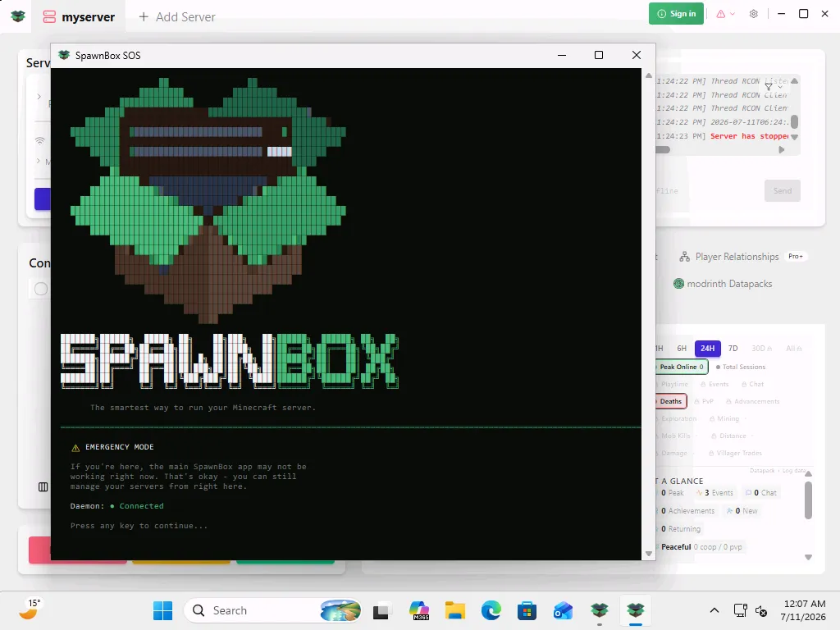This screenshot has width=840, height=630.
Task: Open the Windows Start menu
Action: [163, 610]
